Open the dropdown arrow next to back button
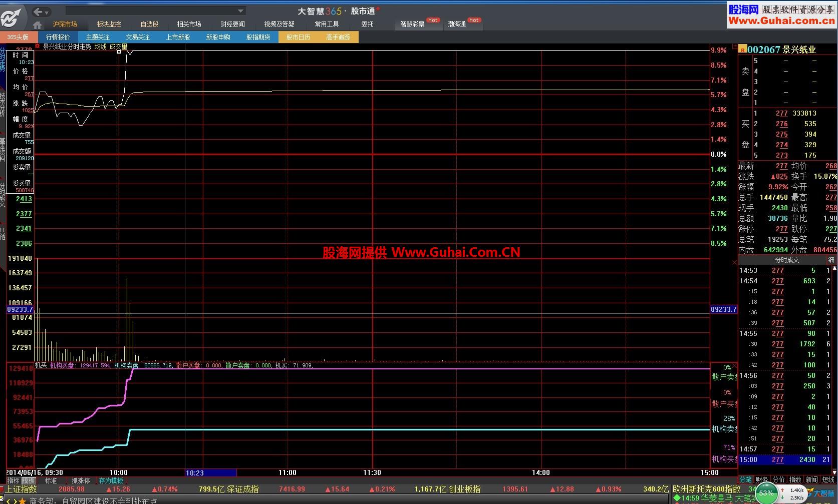This screenshot has width=838, height=504. point(47,12)
